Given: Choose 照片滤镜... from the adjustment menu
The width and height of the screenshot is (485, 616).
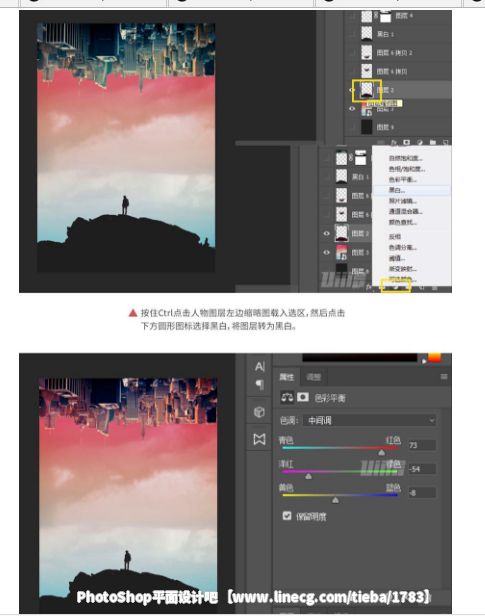Looking at the screenshot, I should [411, 201].
